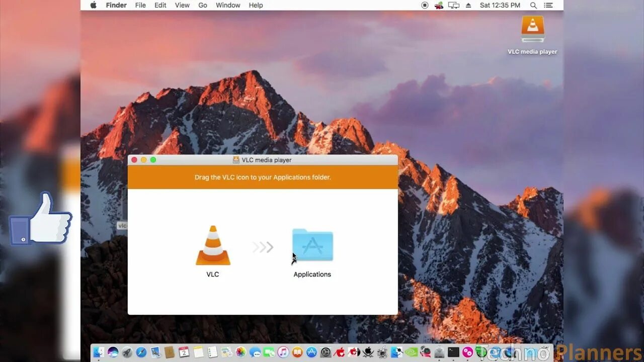Open iTunes music note icon in Dock
The height and width of the screenshot is (362, 644).
283,352
